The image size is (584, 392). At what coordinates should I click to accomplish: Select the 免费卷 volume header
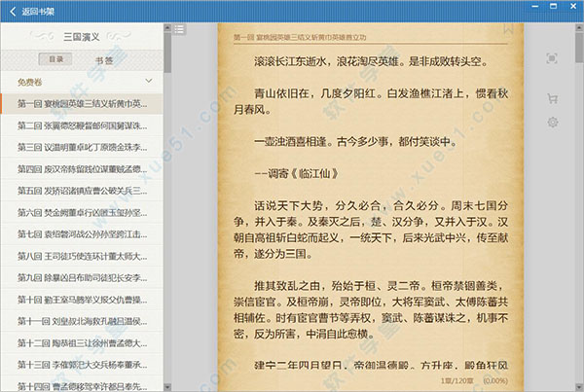pyautogui.click(x=82, y=82)
